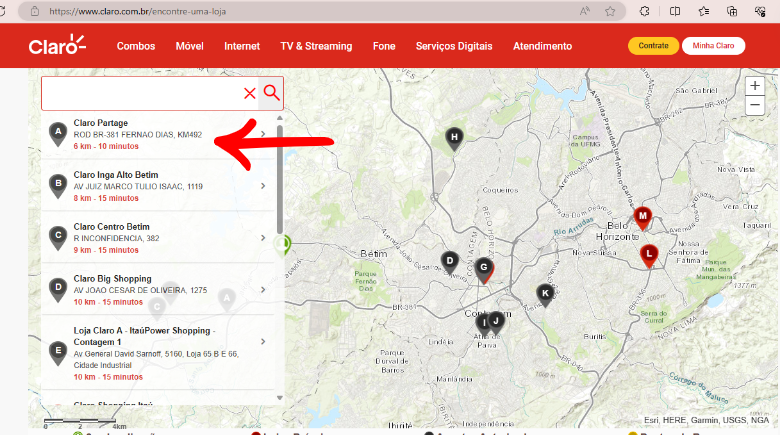Select red map marker L

pyautogui.click(x=649, y=256)
